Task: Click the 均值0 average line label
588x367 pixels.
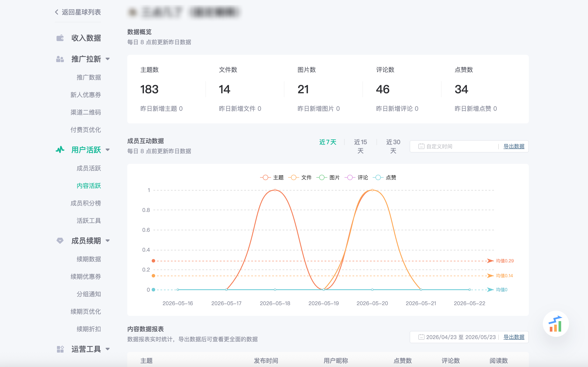Action: click(502, 290)
